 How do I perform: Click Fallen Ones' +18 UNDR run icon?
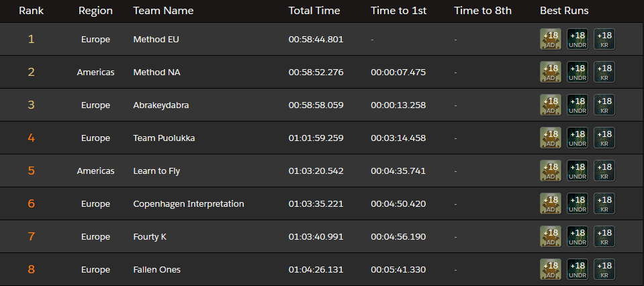[578, 269]
